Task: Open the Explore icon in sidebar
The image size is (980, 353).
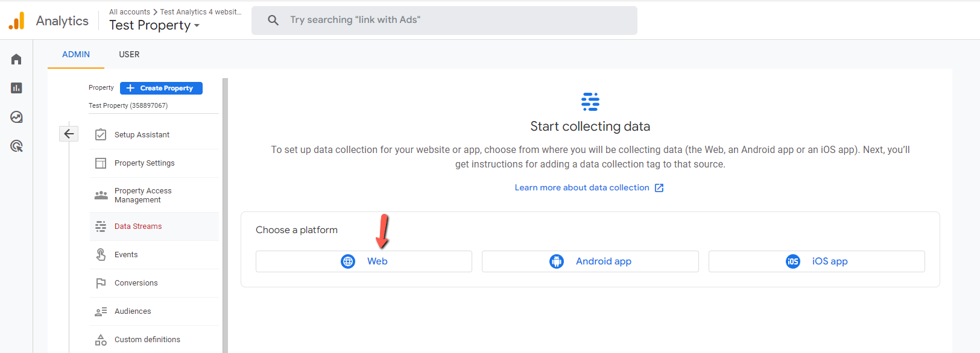Action: [x=16, y=117]
